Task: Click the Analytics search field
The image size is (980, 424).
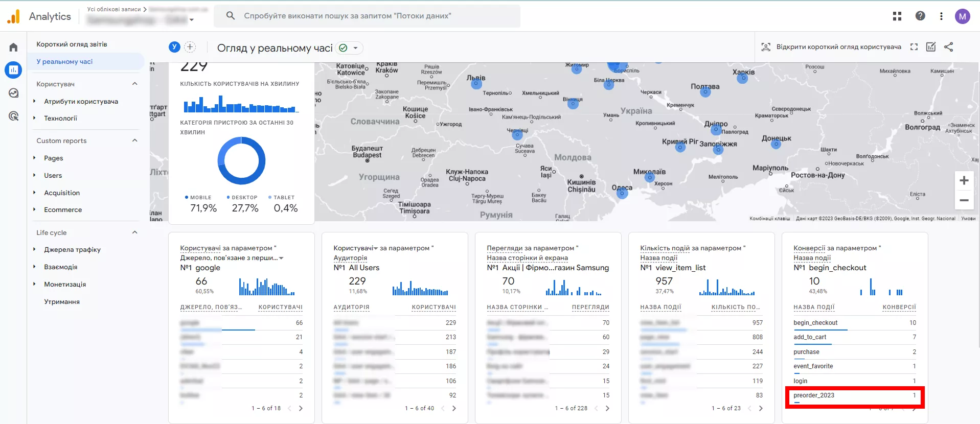Action: point(367,16)
